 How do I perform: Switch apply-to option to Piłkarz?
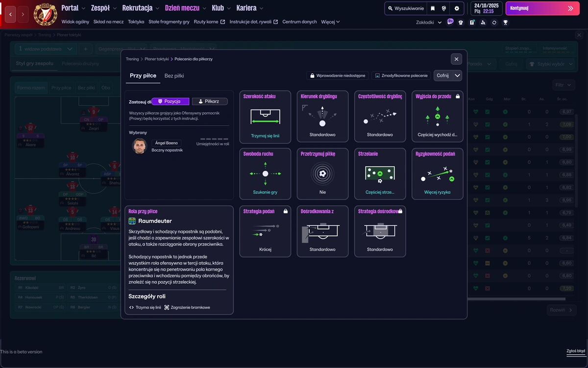pos(210,102)
